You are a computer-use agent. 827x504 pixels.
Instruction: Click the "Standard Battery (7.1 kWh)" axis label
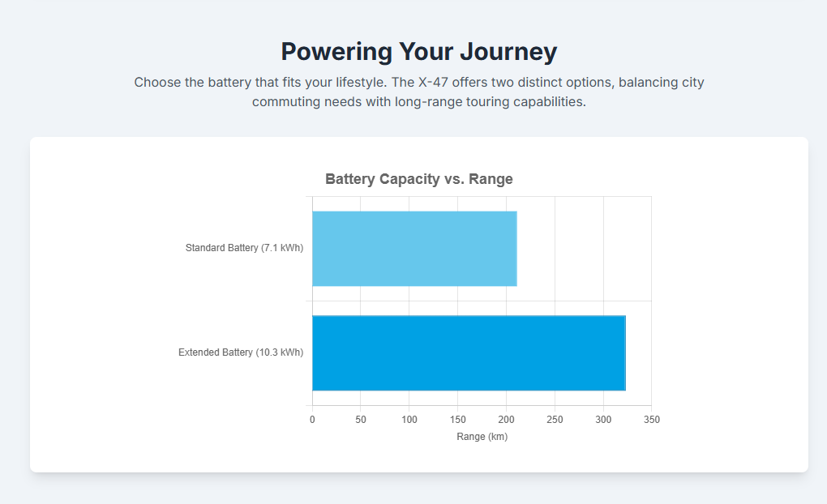[x=244, y=248]
